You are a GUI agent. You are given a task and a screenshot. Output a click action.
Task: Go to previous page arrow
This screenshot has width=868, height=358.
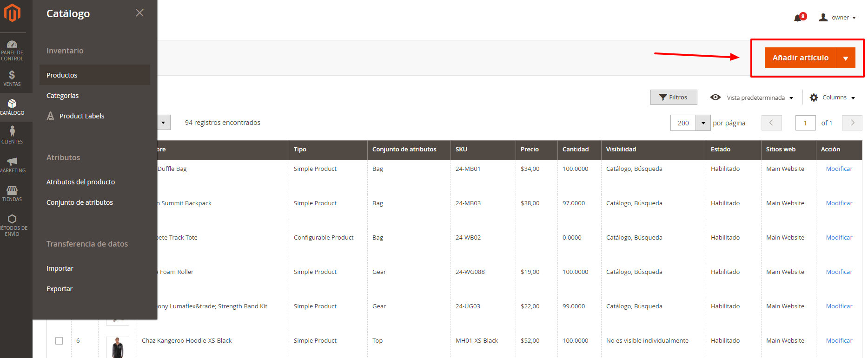click(x=771, y=123)
